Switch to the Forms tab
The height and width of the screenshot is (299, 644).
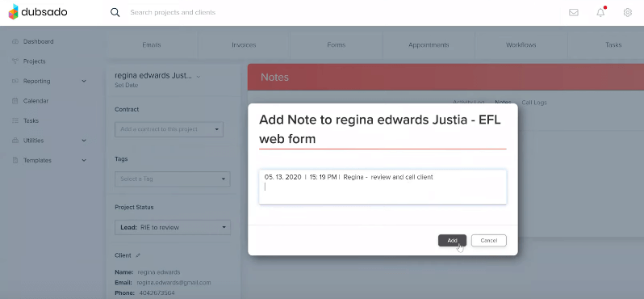click(x=337, y=44)
